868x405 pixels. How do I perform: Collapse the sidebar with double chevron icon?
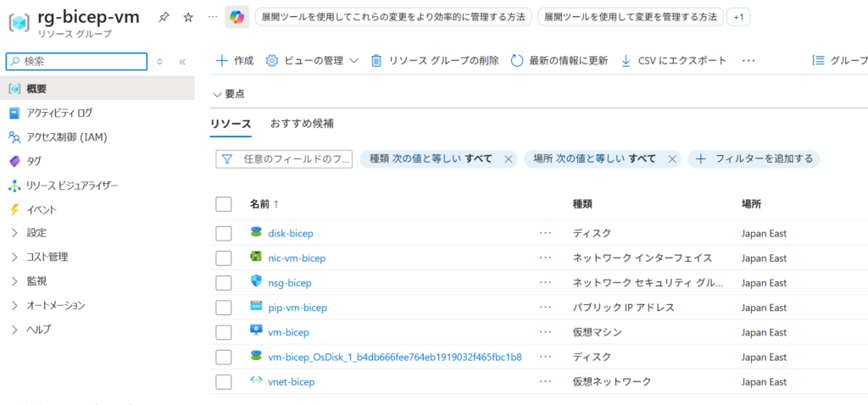[182, 61]
